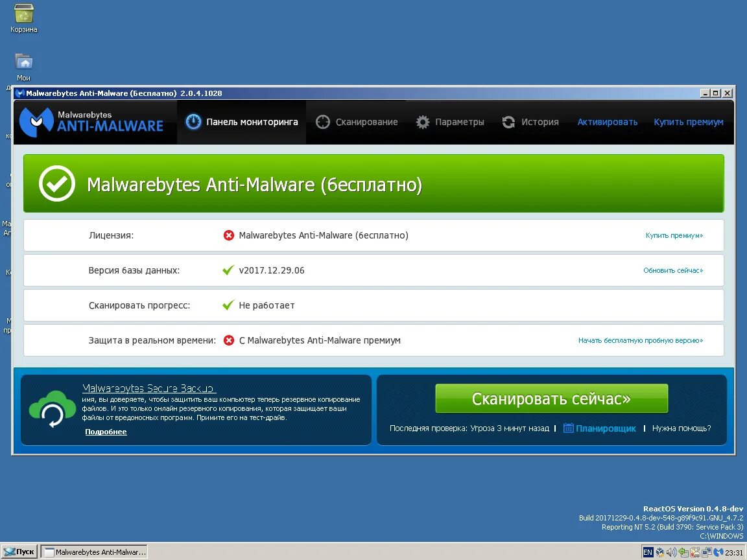The width and height of the screenshot is (747, 560).
Task: Switch to the Панель мониторинга tab
Action: 241,122
